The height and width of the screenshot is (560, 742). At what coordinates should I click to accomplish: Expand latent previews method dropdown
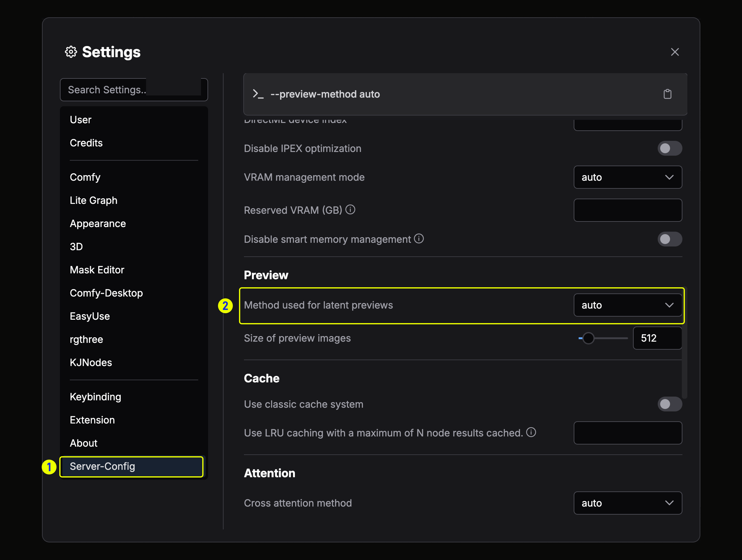tap(627, 305)
